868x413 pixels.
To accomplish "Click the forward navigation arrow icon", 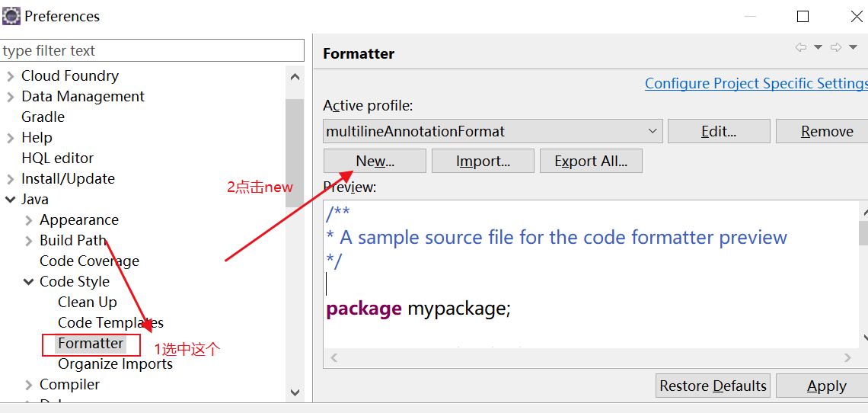I will click(836, 48).
